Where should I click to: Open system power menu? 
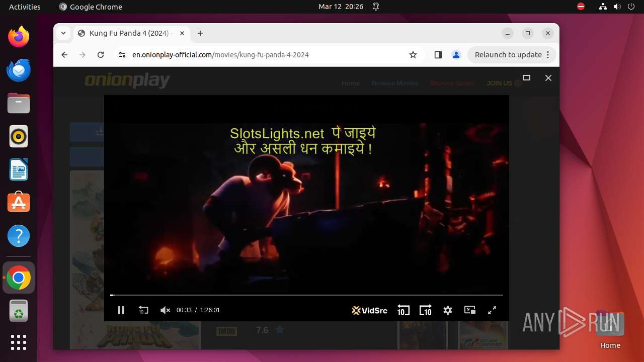tap(631, 7)
